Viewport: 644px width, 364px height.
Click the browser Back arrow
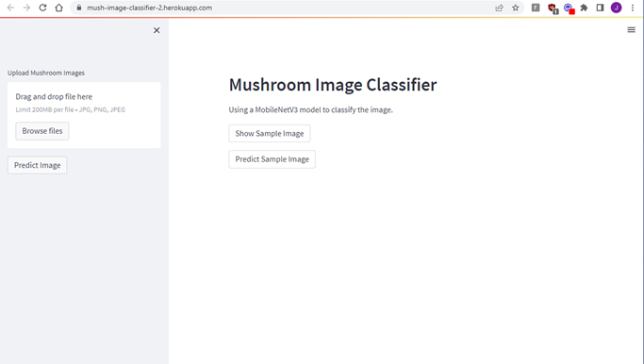pyautogui.click(x=10, y=8)
